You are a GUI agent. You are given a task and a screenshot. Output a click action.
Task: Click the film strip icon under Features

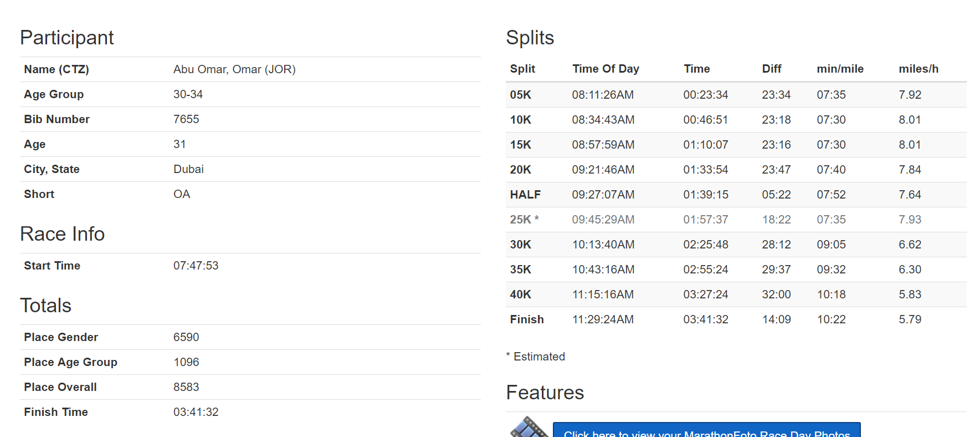[529, 428]
